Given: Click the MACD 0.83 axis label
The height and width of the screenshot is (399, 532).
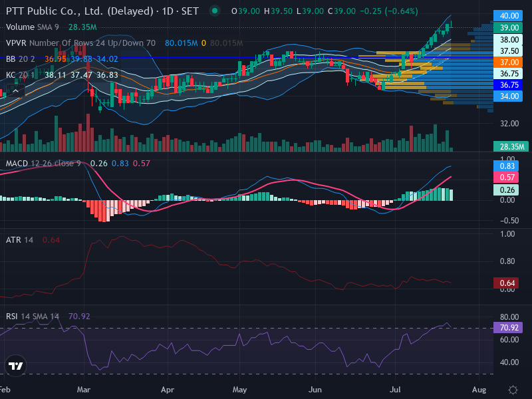Looking at the screenshot, I should point(506,166).
